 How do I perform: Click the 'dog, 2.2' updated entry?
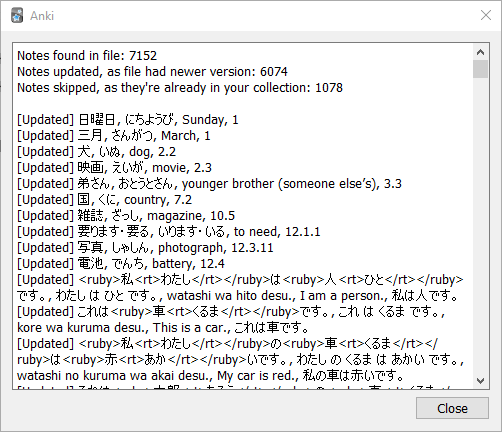pyautogui.click(x=97, y=151)
